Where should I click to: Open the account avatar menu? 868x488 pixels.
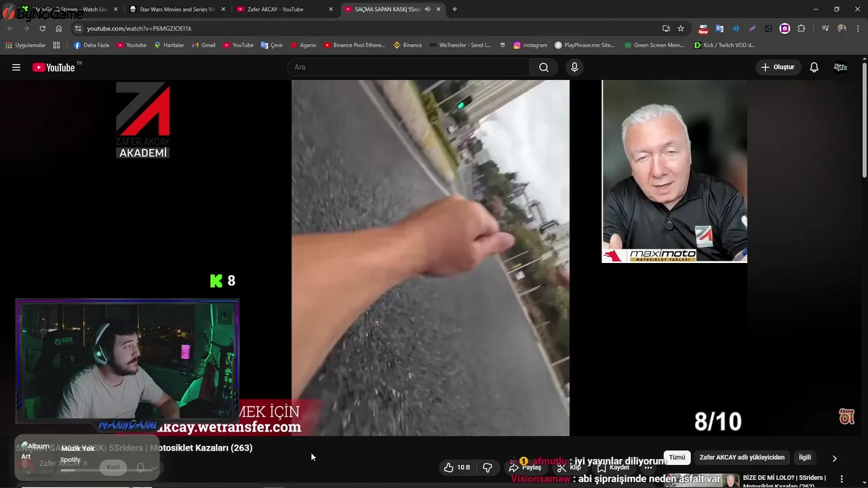pyautogui.click(x=840, y=67)
